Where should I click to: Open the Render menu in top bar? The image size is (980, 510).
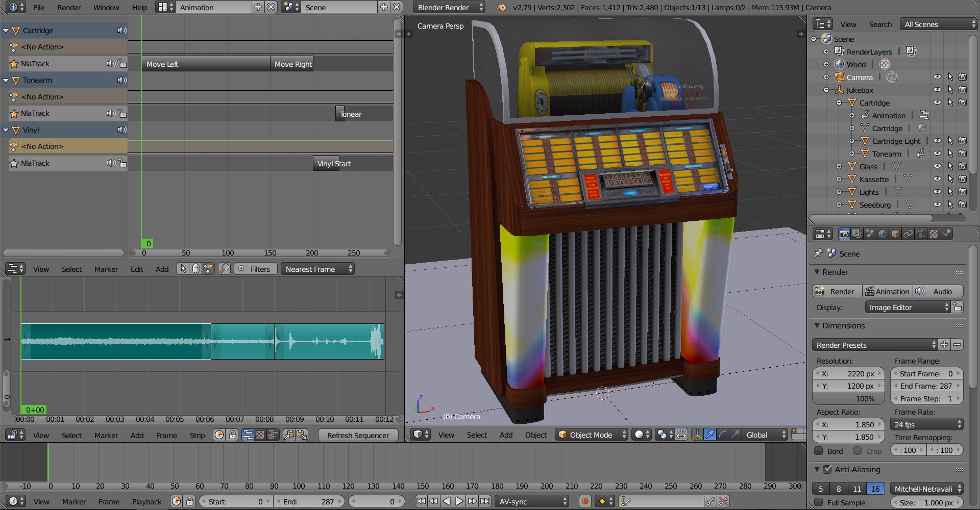coord(69,7)
